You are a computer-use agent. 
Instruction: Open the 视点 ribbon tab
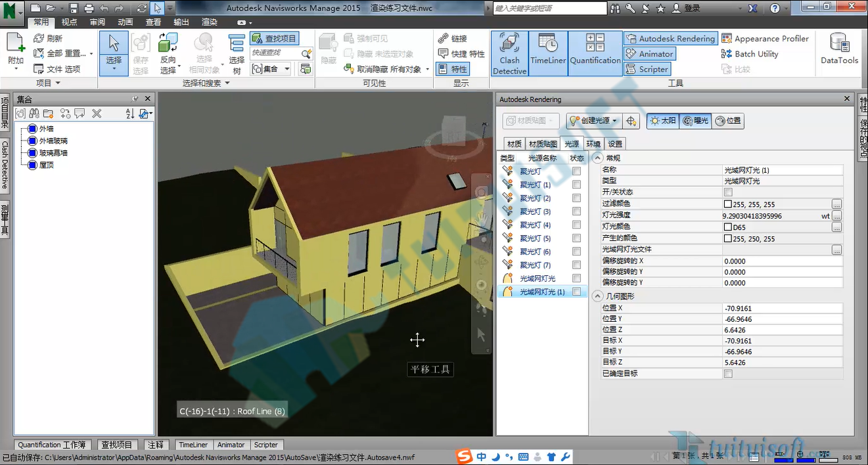tap(69, 22)
